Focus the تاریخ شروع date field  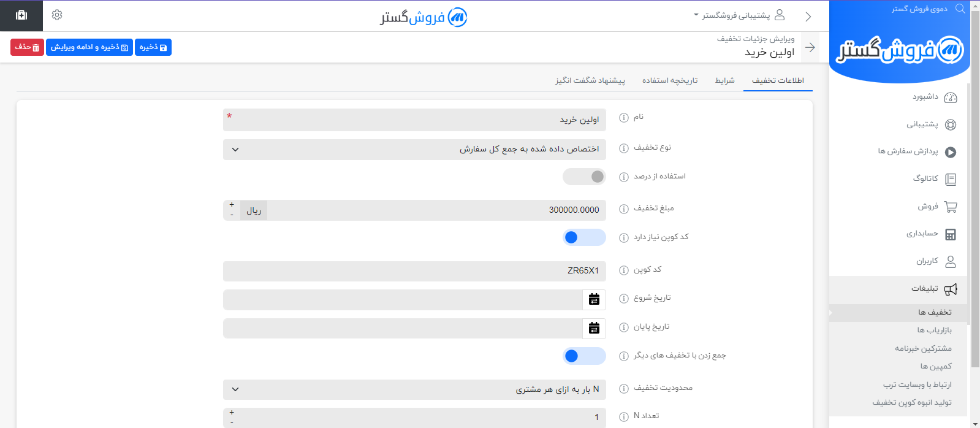pyautogui.click(x=403, y=299)
